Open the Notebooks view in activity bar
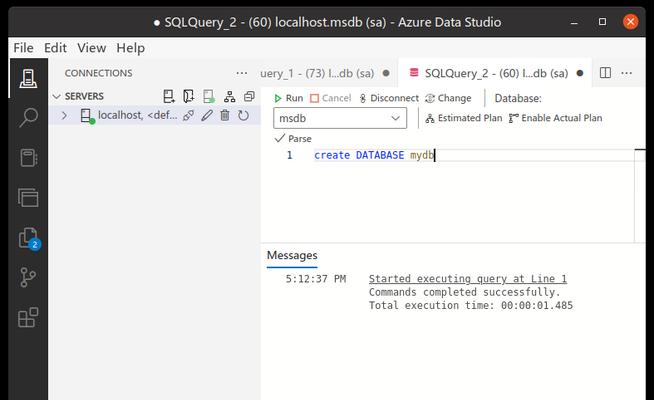 point(28,158)
